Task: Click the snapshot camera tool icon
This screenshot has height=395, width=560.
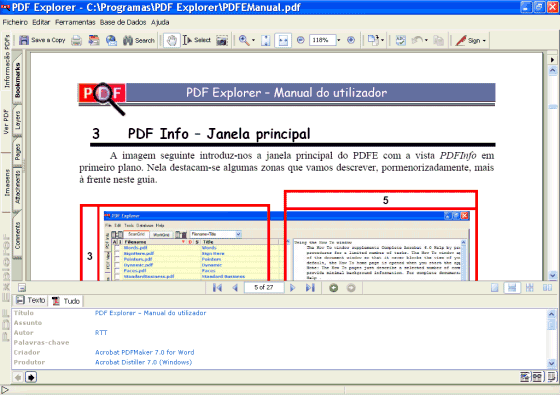Action: pos(222,40)
